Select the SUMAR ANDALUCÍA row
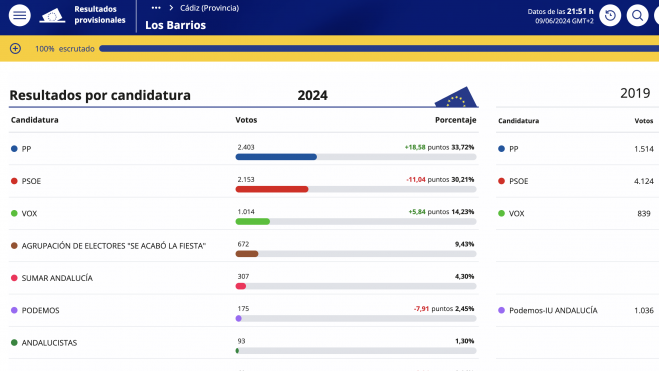The image size is (659, 371). tap(244, 278)
